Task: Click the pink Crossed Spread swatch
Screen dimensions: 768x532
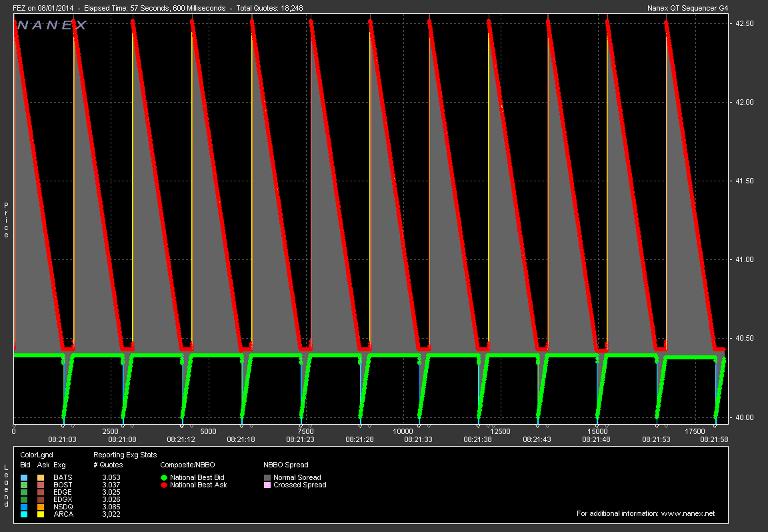Action: click(267, 485)
